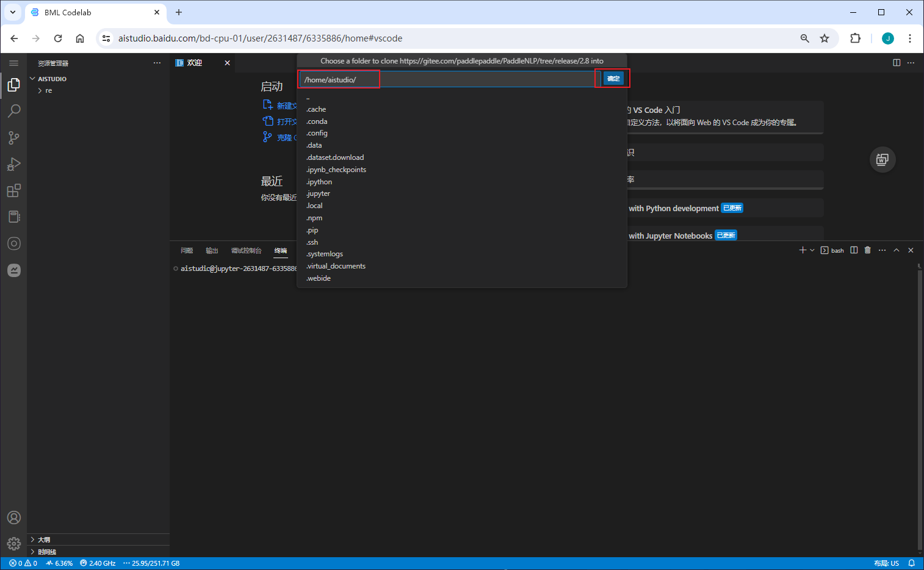Open Source Control view in activity bar
The image size is (924, 570).
click(x=13, y=138)
